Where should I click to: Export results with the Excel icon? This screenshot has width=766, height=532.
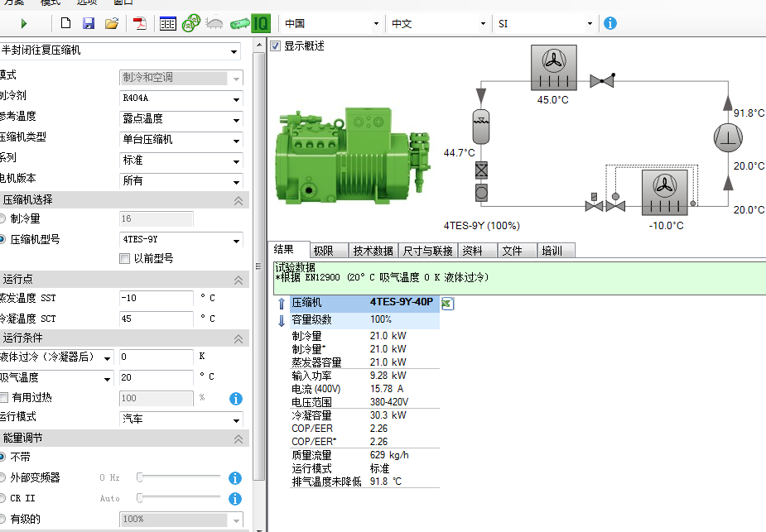(447, 304)
